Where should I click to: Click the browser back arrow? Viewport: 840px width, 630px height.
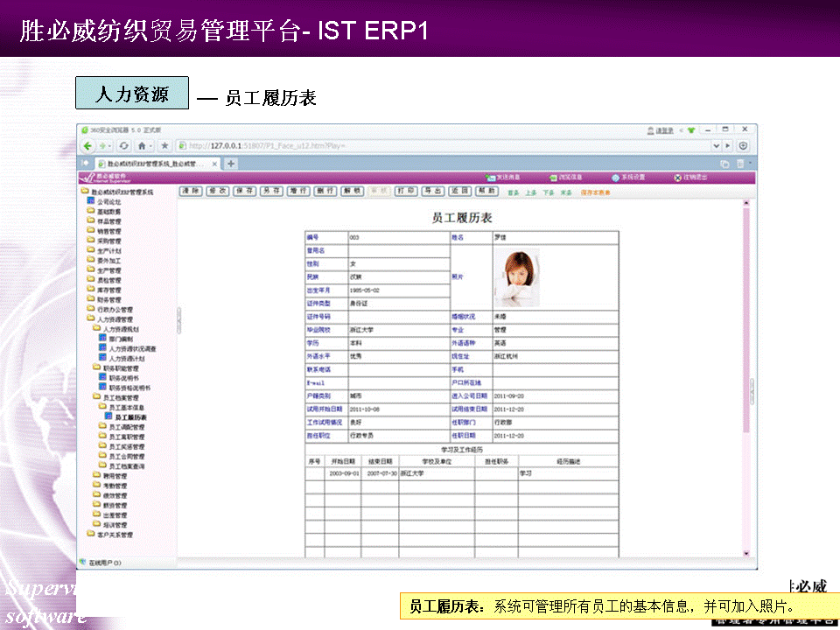87,146
